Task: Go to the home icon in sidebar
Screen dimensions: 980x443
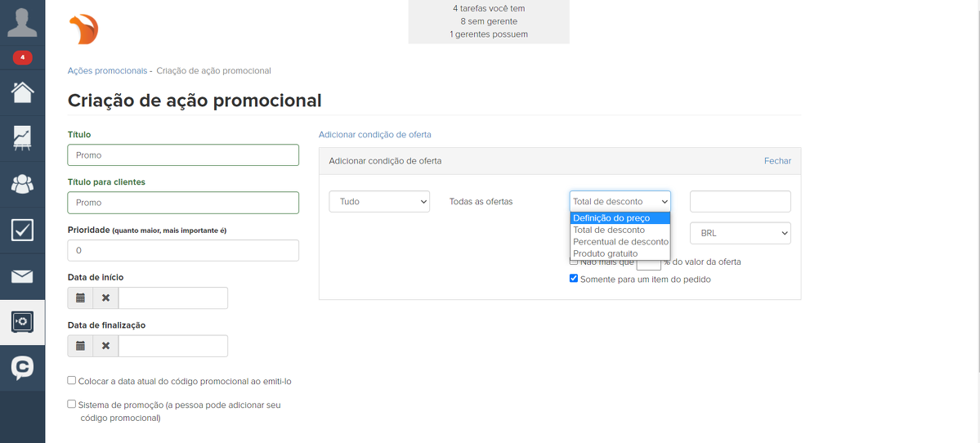Action: point(22,92)
